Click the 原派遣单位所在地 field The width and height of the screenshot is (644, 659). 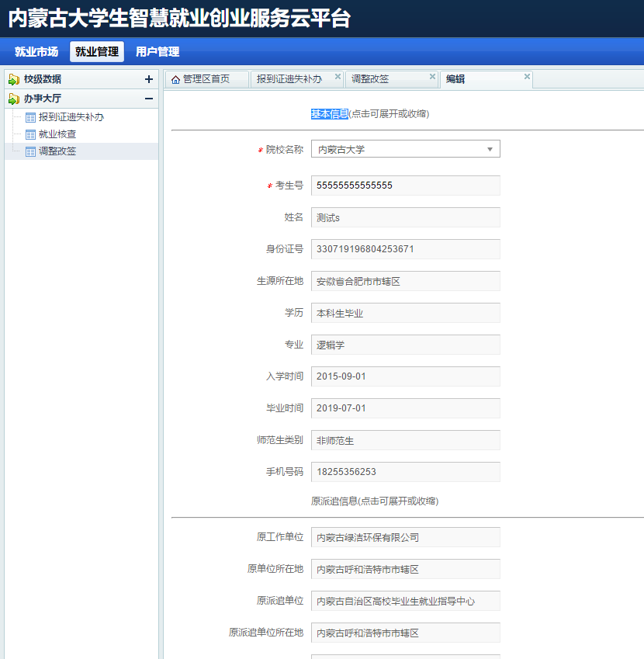pyautogui.click(x=405, y=633)
